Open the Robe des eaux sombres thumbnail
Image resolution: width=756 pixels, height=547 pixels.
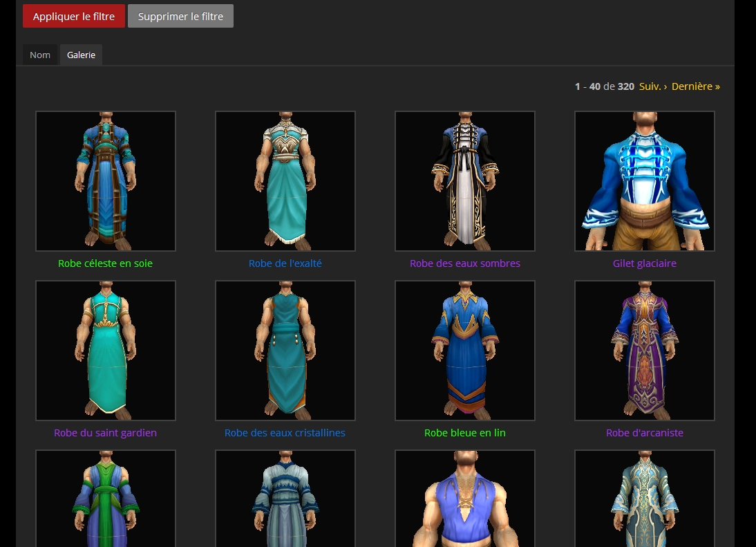click(465, 181)
